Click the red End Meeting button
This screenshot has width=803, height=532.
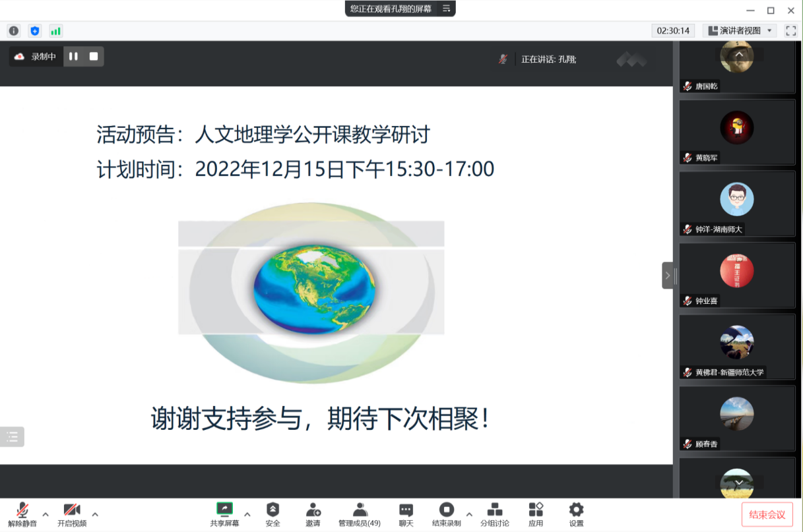tap(767, 514)
